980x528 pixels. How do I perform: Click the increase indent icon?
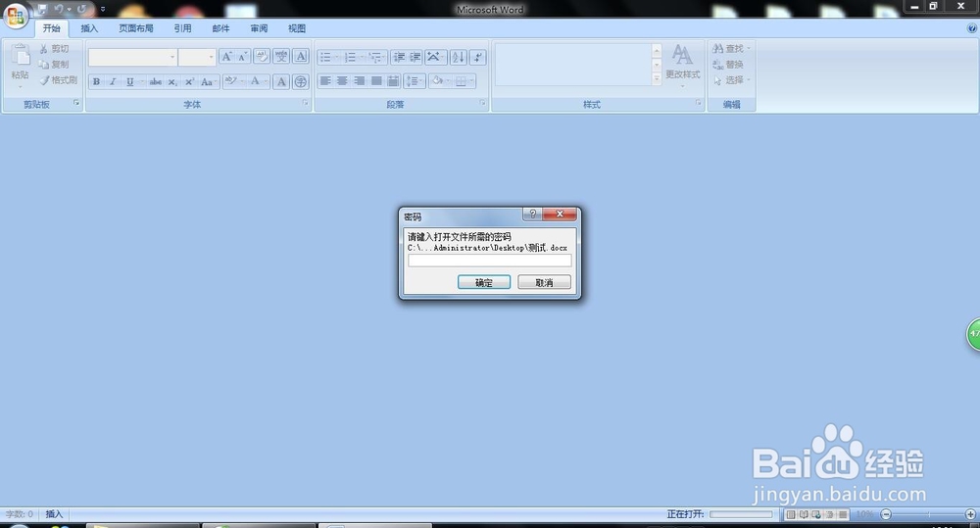pyautogui.click(x=416, y=58)
